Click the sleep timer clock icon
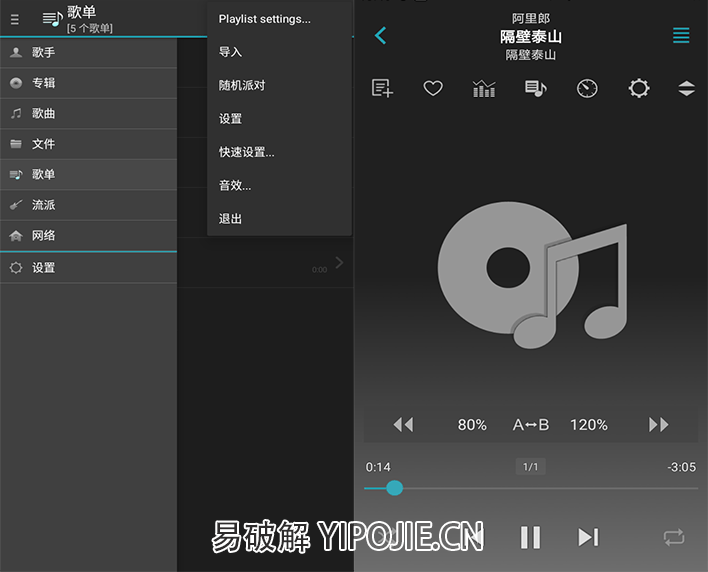 point(587,88)
